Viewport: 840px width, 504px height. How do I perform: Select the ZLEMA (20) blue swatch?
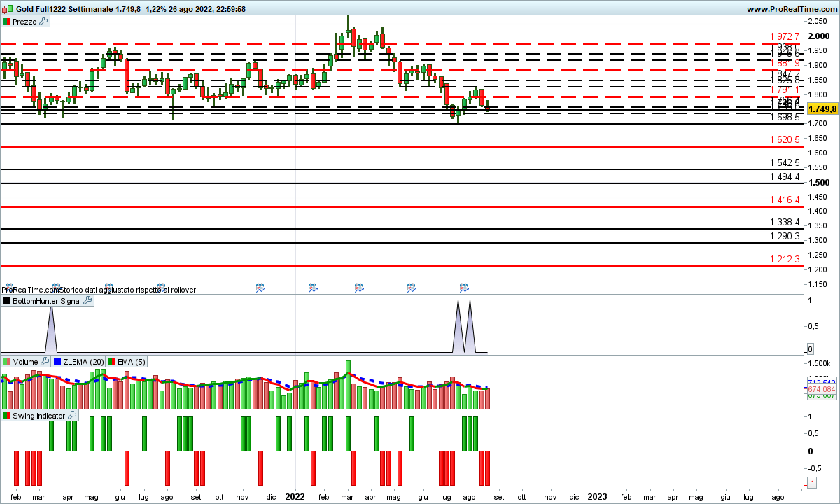(x=57, y=362)
